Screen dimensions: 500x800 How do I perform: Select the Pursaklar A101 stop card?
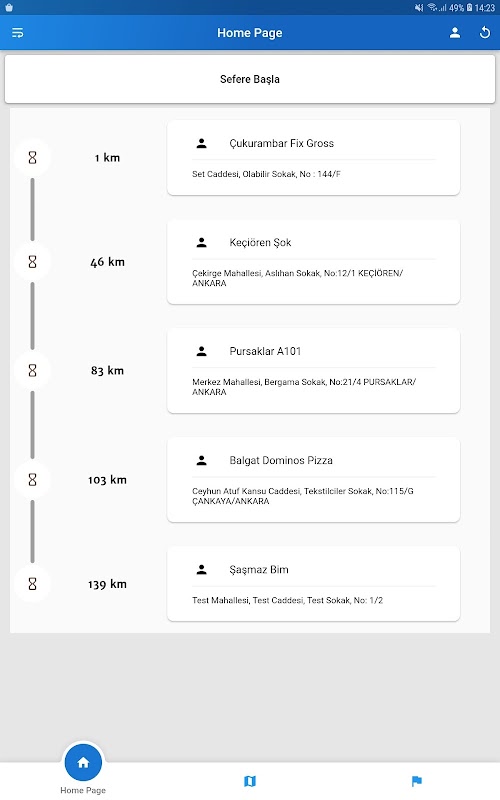[313, 370]
